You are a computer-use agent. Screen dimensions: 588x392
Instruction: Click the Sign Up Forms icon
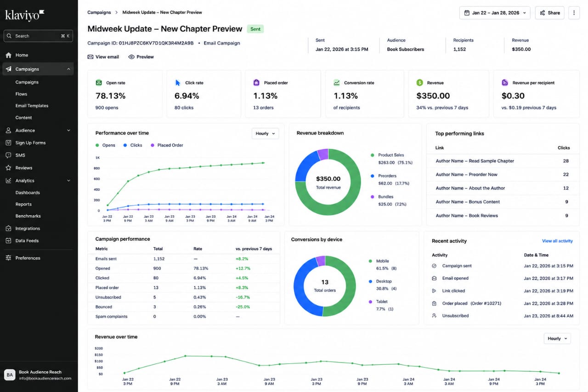[8, 143]
